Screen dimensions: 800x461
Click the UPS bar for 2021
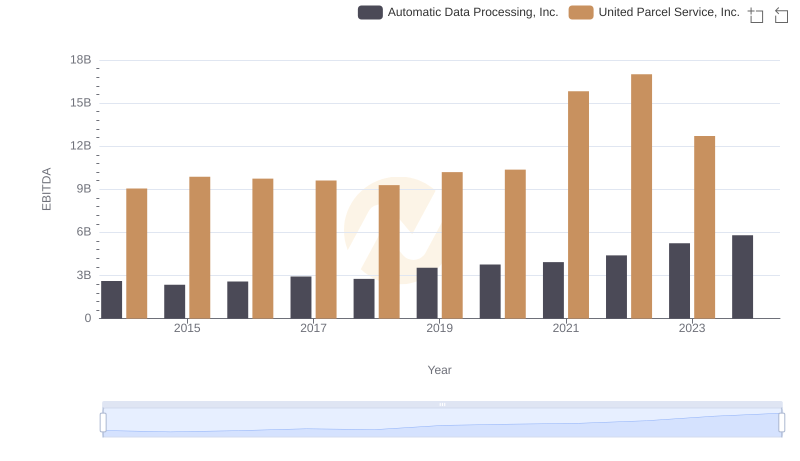[x=578, y=204]
